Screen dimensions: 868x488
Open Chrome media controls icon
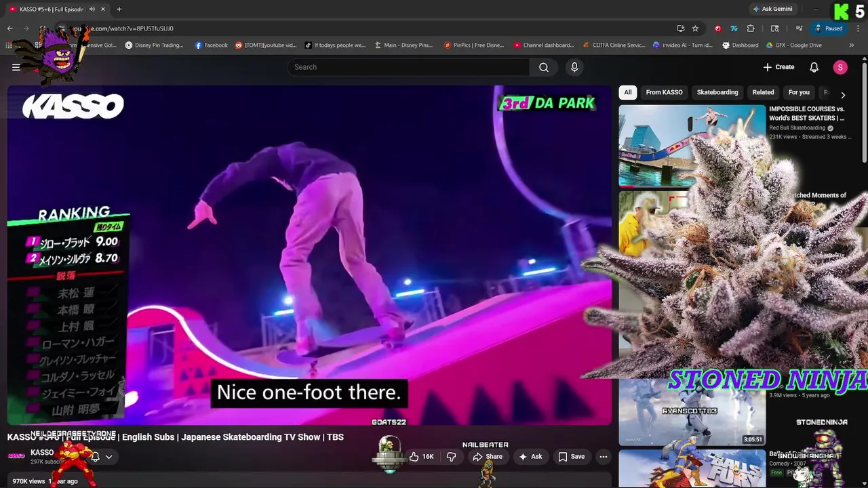point(800,28)
